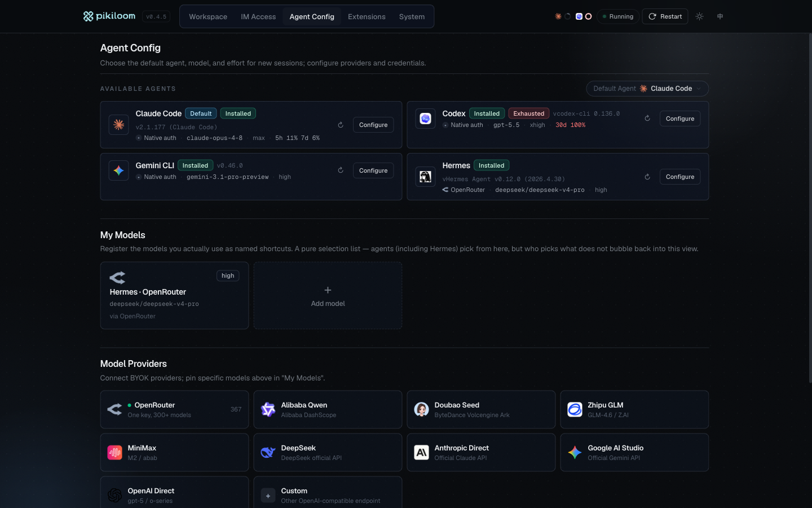This screenshot has height=508, width=812.
Task: Click the ByteDance Volcengine Ark subtitle
Action: 471,415
